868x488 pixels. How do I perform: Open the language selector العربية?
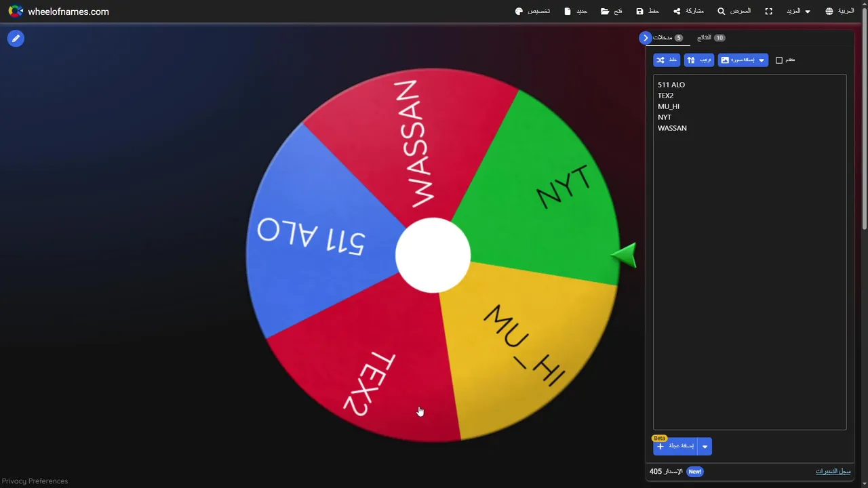(840, 12)
